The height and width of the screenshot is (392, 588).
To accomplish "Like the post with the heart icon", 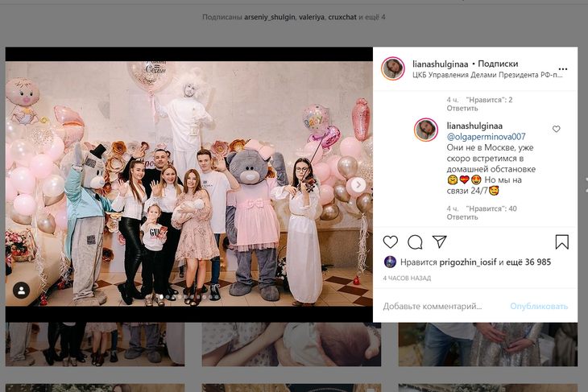I will tap(391, 242).
